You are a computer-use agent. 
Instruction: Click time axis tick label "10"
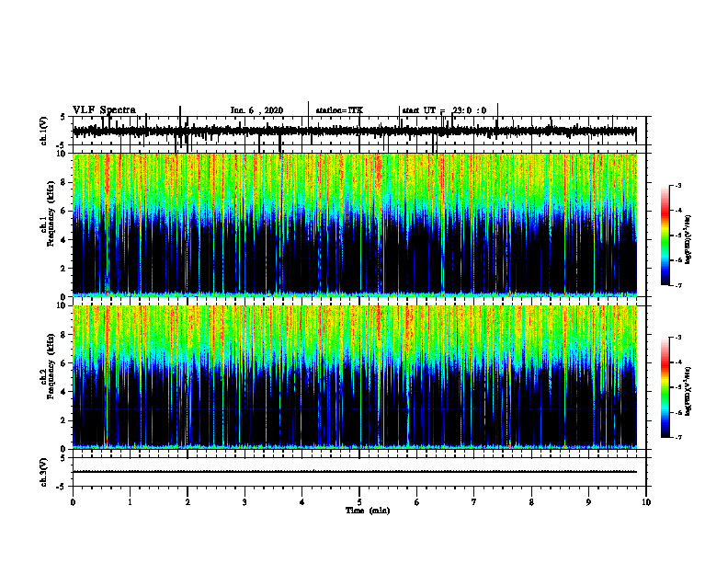click(x=646, y=502)
